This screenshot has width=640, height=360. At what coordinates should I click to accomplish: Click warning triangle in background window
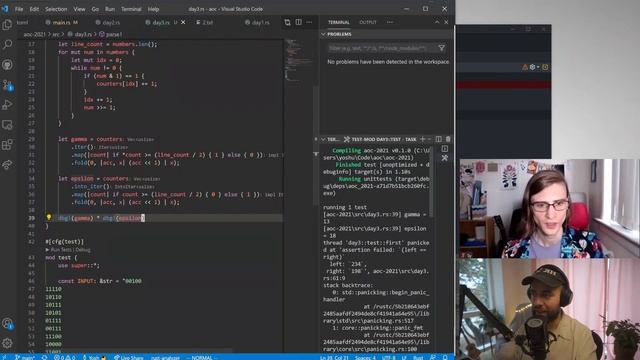point(525,67)
